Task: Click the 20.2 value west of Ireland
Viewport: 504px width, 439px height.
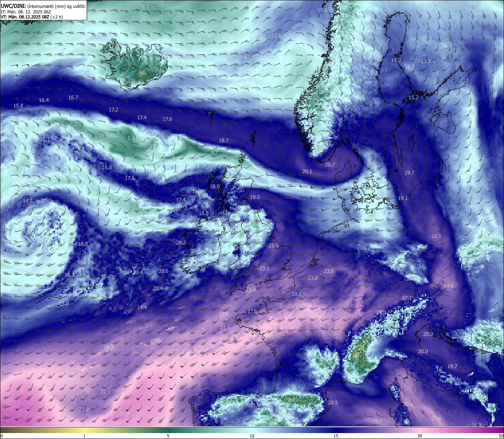Action: point(181,243)
